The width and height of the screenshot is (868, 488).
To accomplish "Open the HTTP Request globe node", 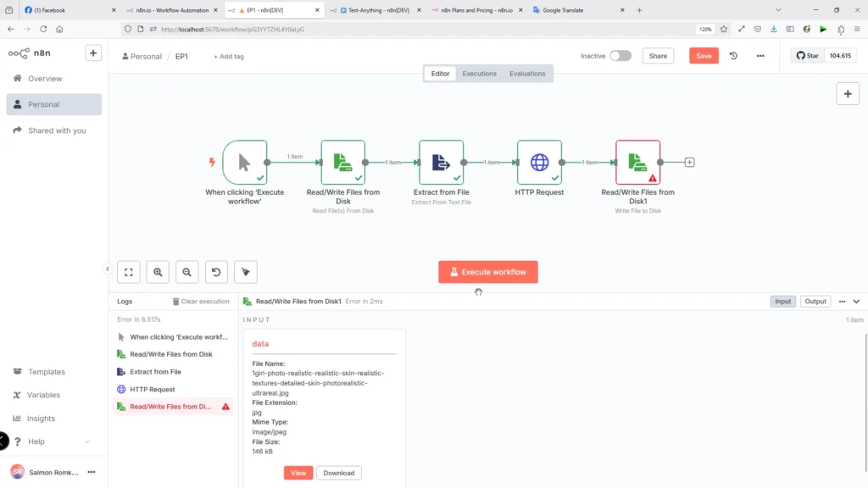I will coord(539,162).
